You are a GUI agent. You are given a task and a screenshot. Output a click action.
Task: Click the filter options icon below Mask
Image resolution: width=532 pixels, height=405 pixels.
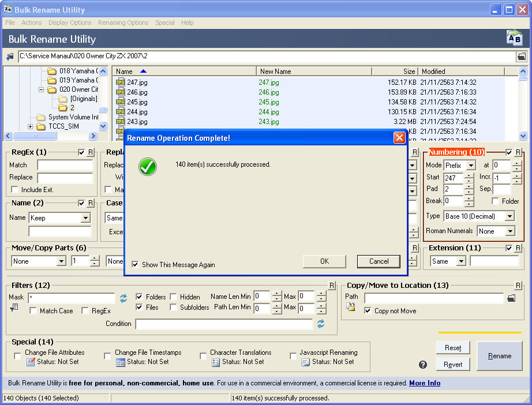14,307
